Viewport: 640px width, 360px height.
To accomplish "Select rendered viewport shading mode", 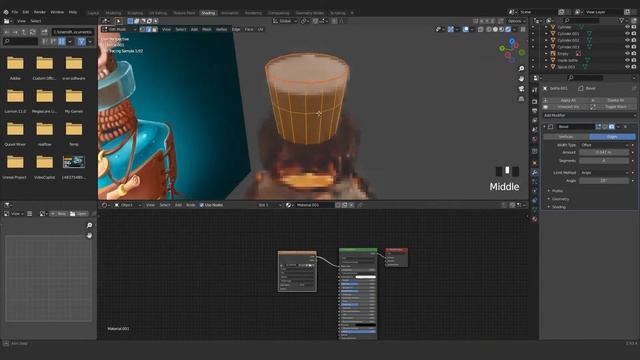I will coord(508,29).
